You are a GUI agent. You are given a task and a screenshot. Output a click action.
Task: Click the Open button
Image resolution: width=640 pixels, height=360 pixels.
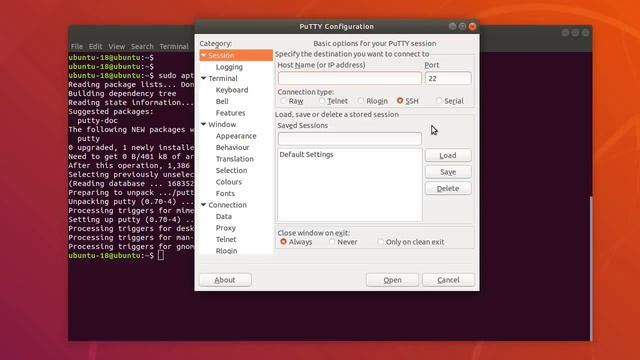[392, 280]
